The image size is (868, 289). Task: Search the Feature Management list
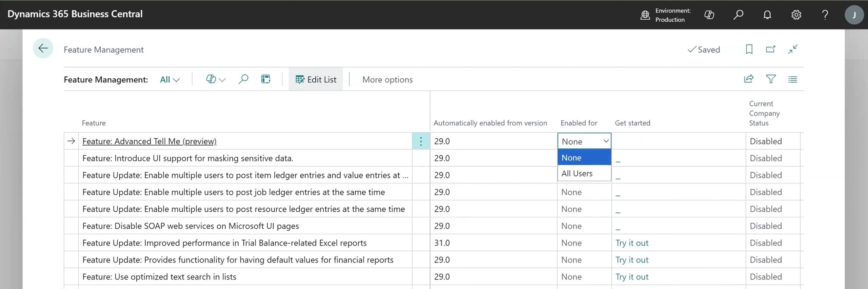click(243, 79)
